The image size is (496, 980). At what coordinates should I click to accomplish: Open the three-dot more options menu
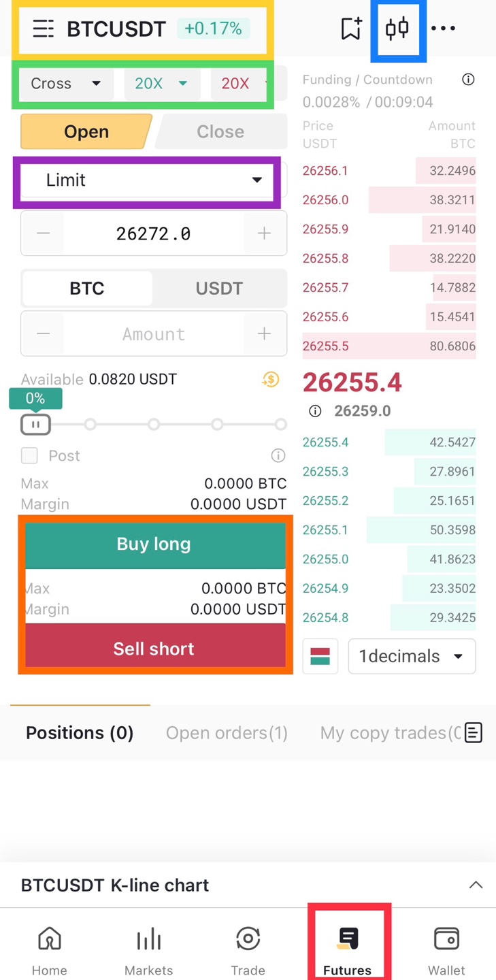pyautogui.click(x=443, y=29)
